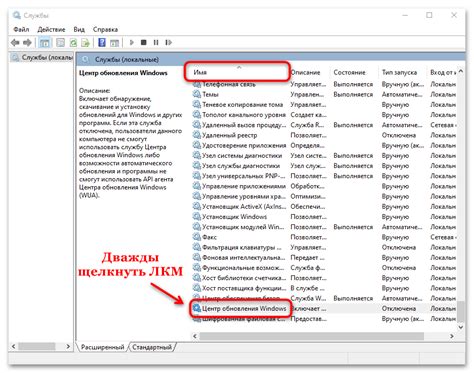Select the Удостоверение приложения service icon
The height and width of the screenshot is (373, 474).
point(197,145)
